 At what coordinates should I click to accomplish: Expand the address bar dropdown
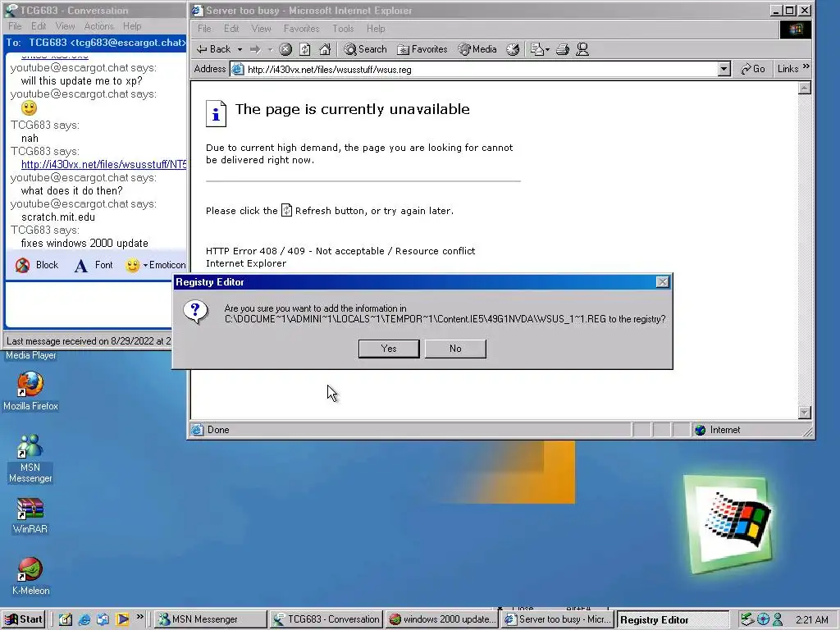(x=724, y=69)
